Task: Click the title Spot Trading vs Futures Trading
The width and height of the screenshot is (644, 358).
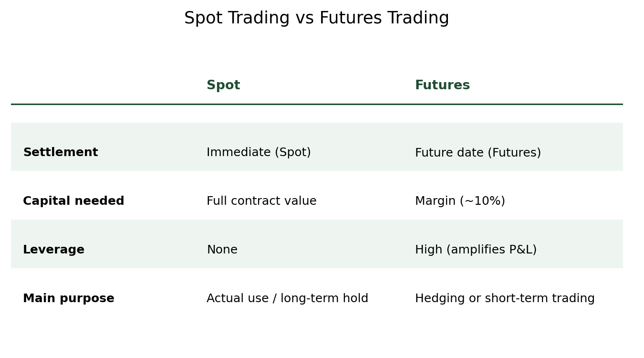Action: coord(317,19)
